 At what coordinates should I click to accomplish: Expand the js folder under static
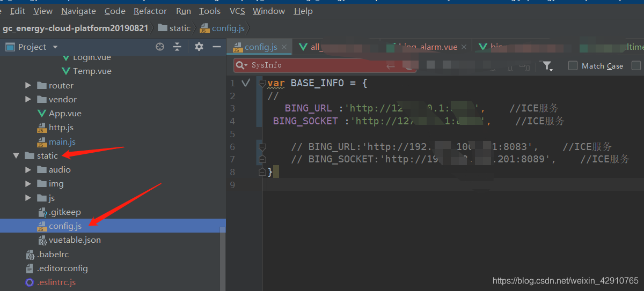coord(28,198)
